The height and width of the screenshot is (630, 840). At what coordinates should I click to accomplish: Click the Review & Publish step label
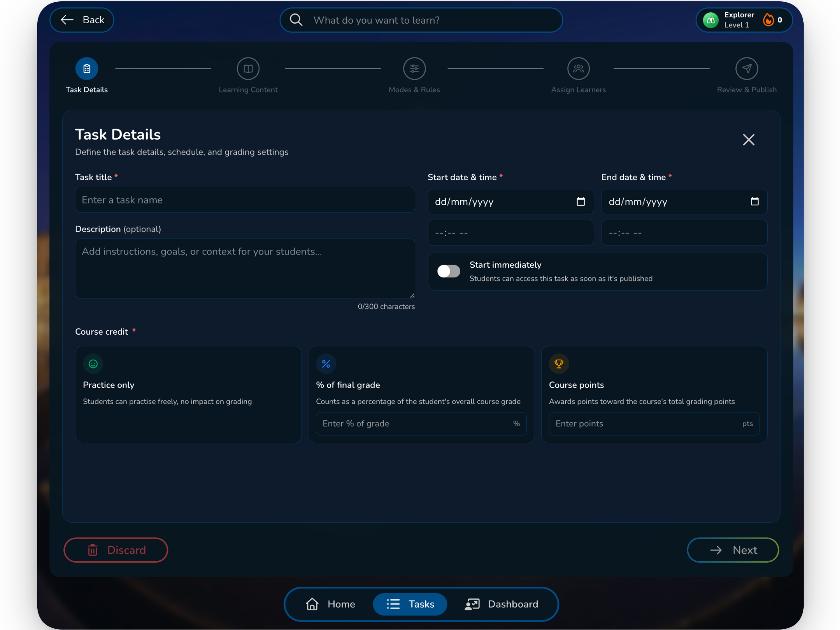click(x=746, y=90)
